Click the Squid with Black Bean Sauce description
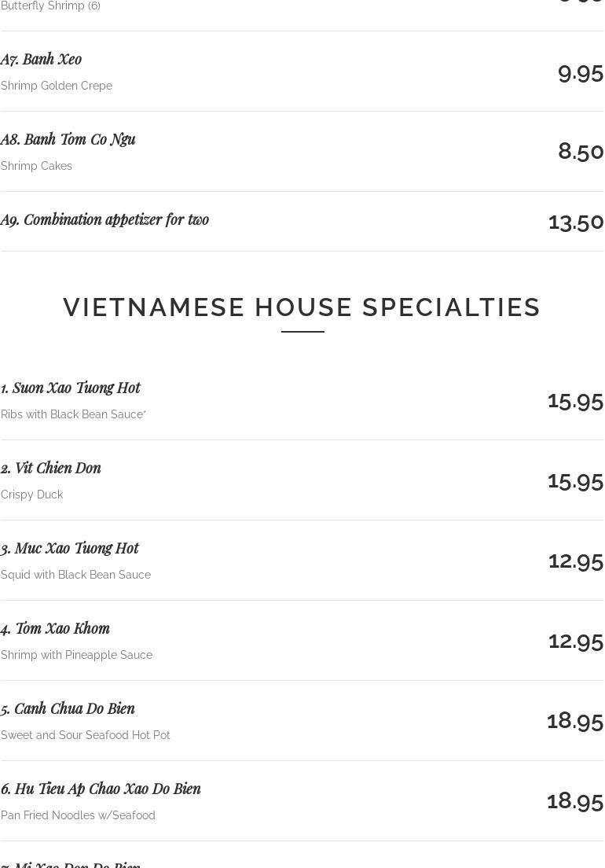Screen dimensions: 605x868 [75, 575]
